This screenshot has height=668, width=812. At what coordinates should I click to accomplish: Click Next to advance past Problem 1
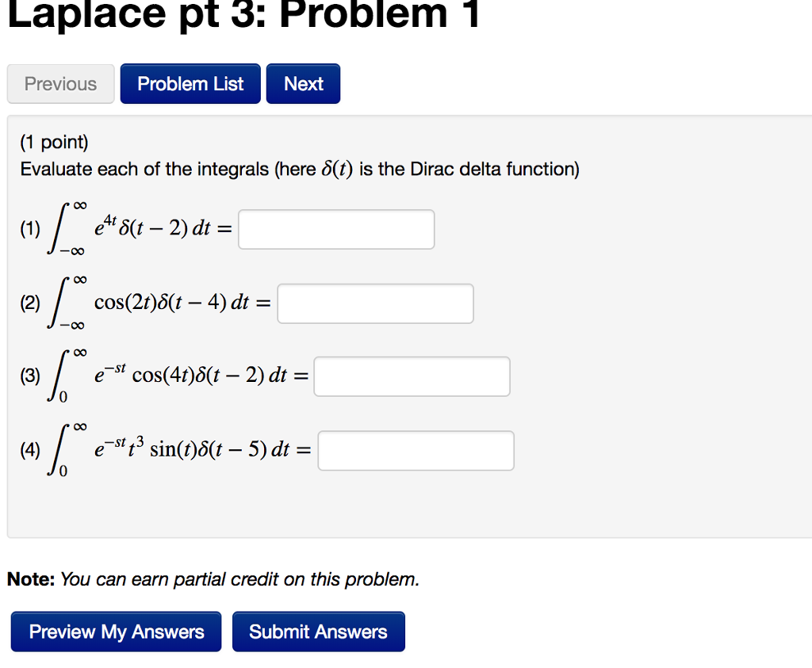tap(303, 83)
